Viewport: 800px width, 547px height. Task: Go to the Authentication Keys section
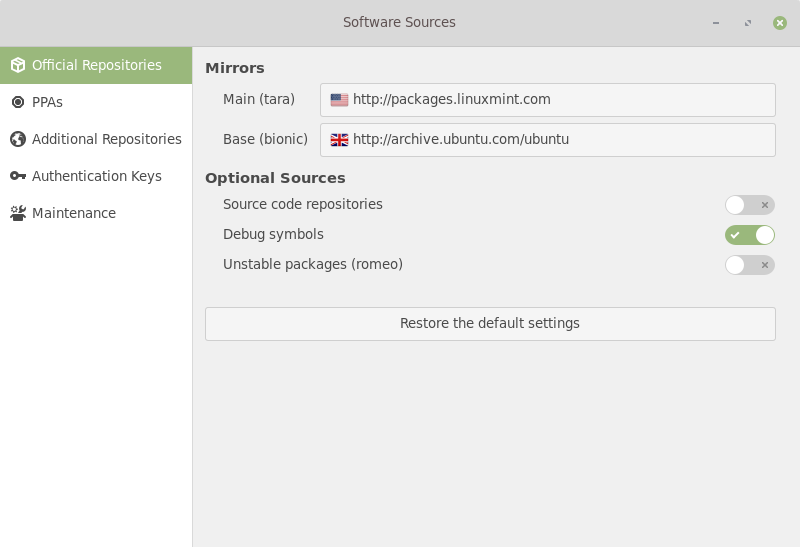[96, 176]
